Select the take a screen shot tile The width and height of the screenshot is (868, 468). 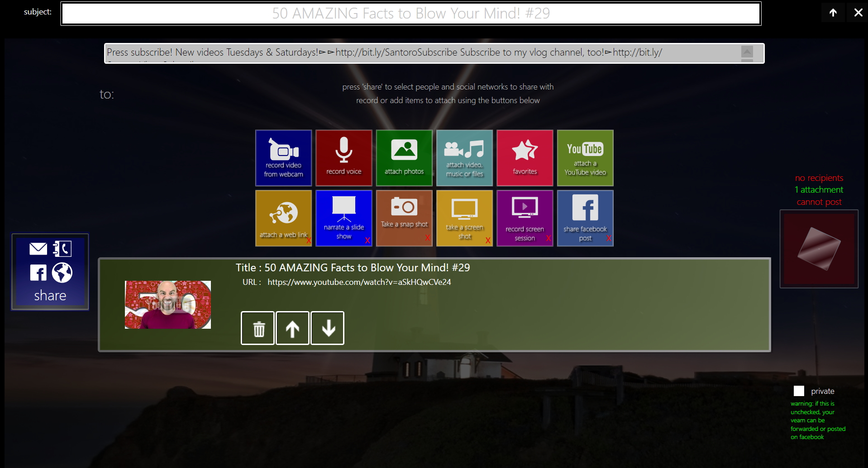pyautogui.click(x=464, y=218)
